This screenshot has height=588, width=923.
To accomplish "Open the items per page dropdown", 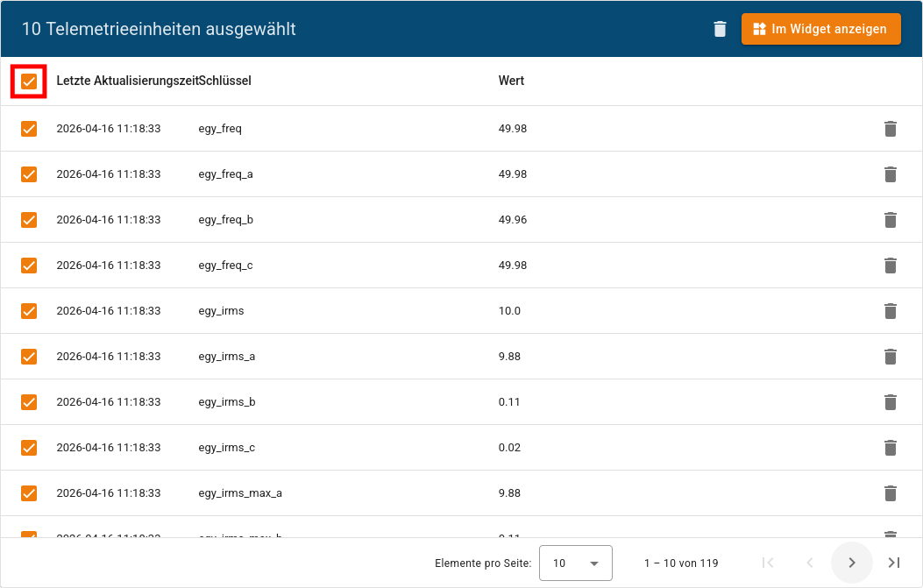I will [575, 563].
